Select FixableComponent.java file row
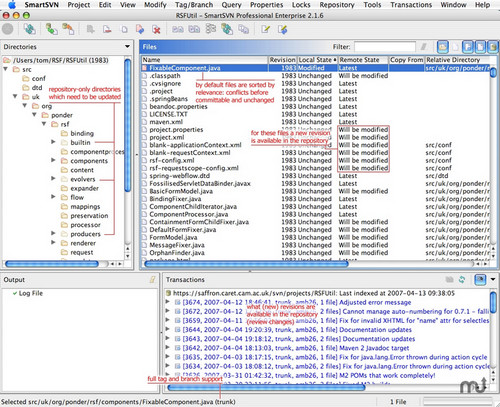500x407 pixels. (315, 68)
